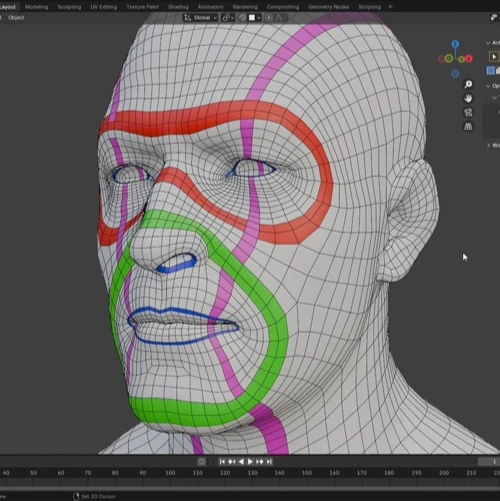Open the Object menu in viewport header
The width and height of the screenshot is (500, 501).
16,18
